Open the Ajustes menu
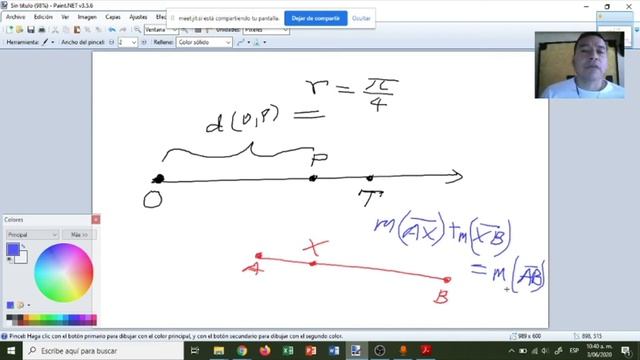The width and height of the screenshot is (640, 360). (x=138, y=17)
